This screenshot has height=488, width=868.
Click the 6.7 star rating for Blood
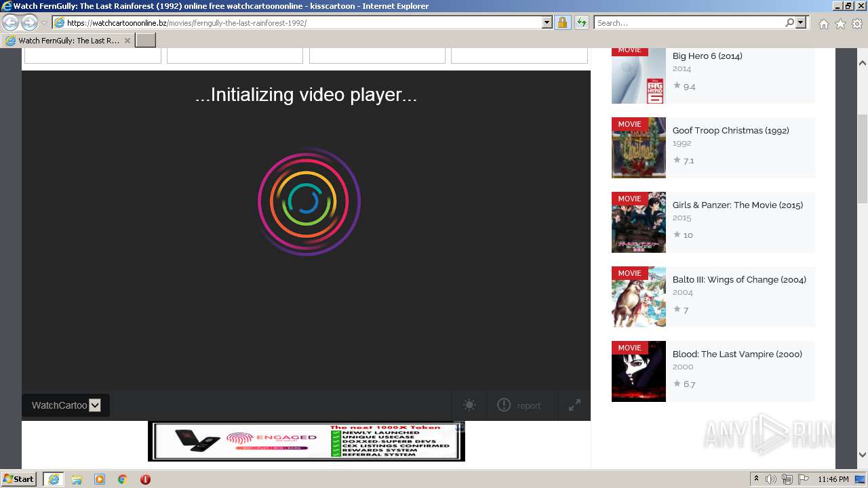coord(684,384)
